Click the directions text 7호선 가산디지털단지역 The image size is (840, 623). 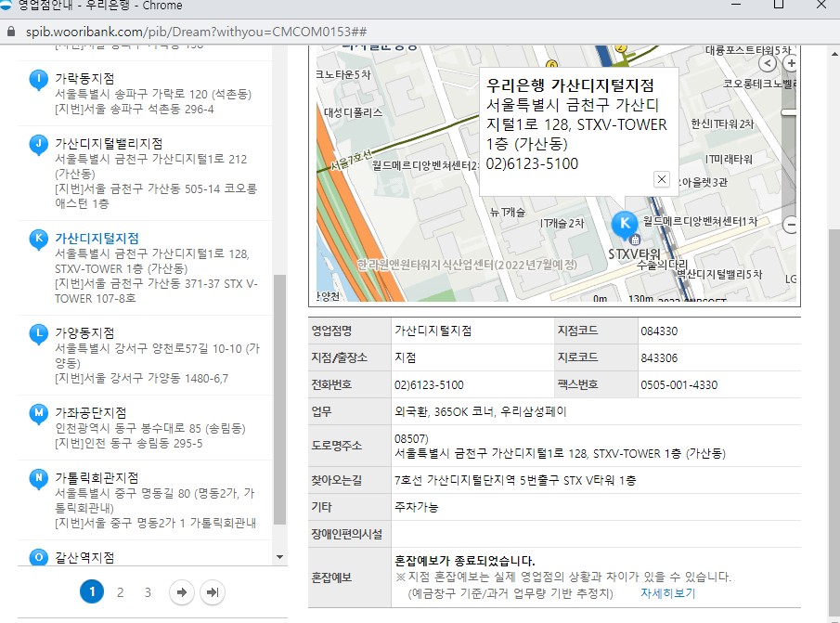pyautogui.click(x=515, y=481)
